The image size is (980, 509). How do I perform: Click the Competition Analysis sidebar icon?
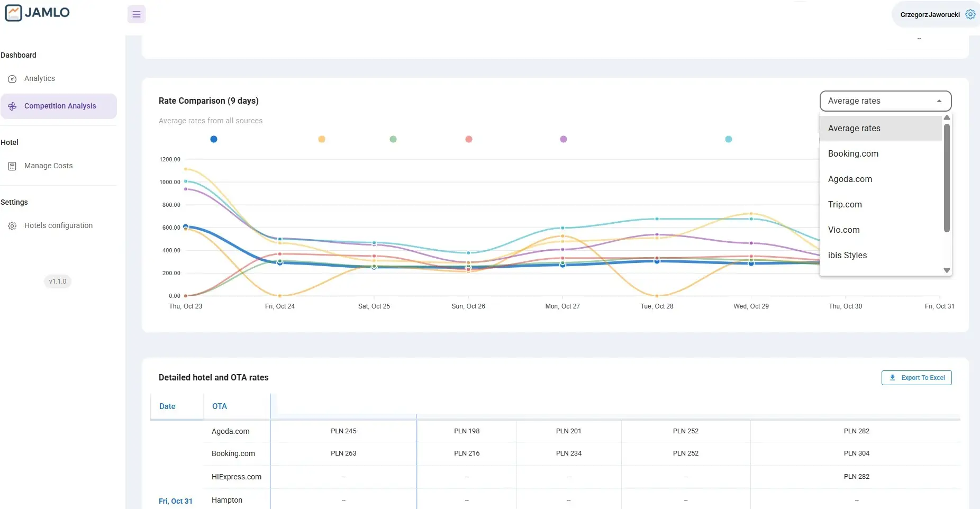pos(12,106)
